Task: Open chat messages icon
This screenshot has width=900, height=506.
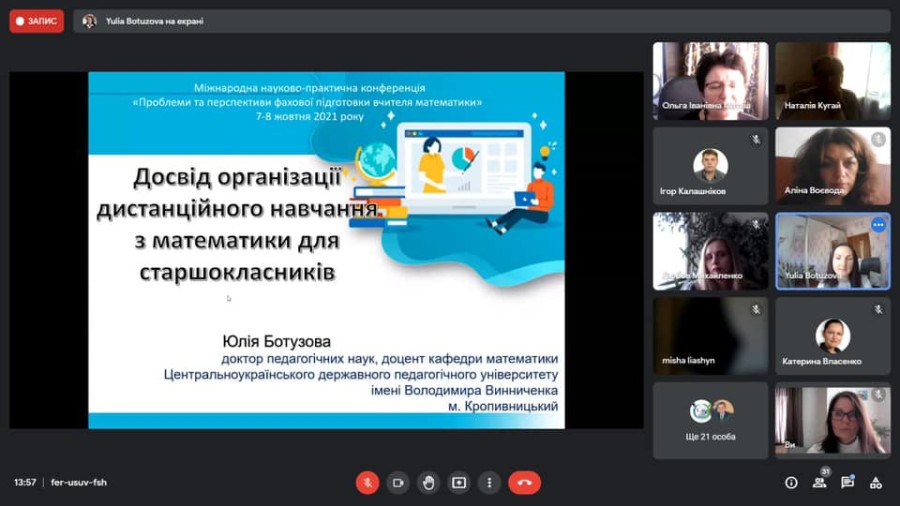Action: pyautogui.click(x=847, y=483)
